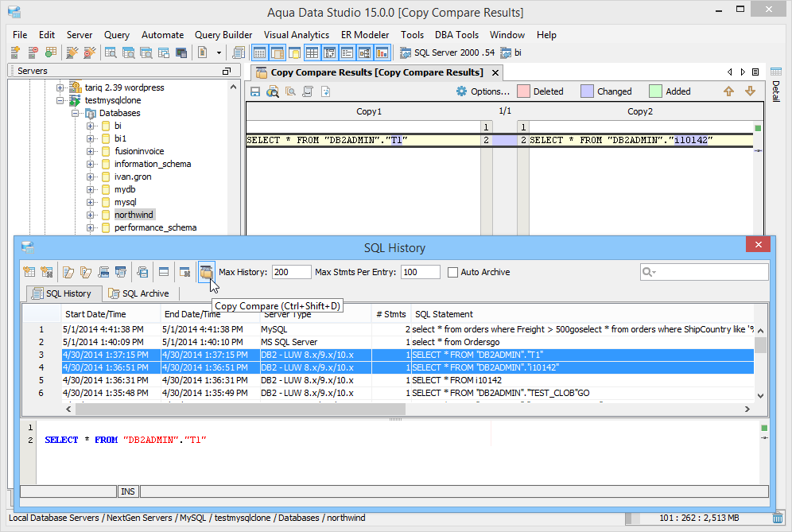
Task: Jump to previous difference with up arrow
Action: click(728, 91)
